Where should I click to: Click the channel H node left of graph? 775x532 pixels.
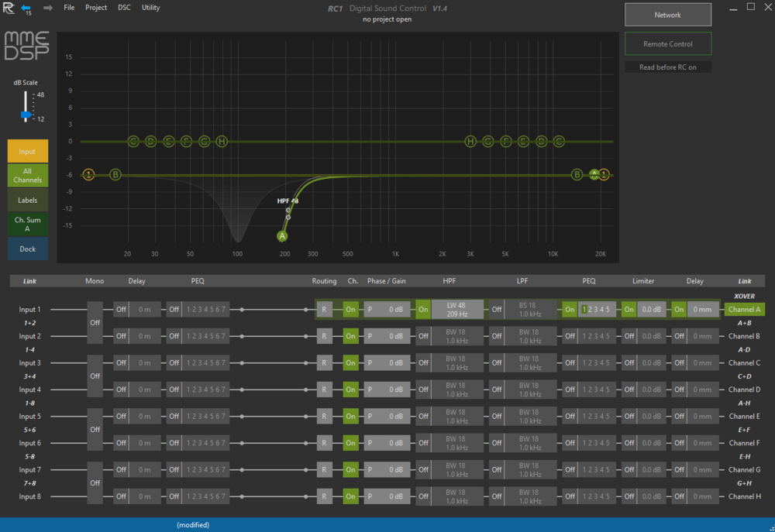tap(222, 141)
